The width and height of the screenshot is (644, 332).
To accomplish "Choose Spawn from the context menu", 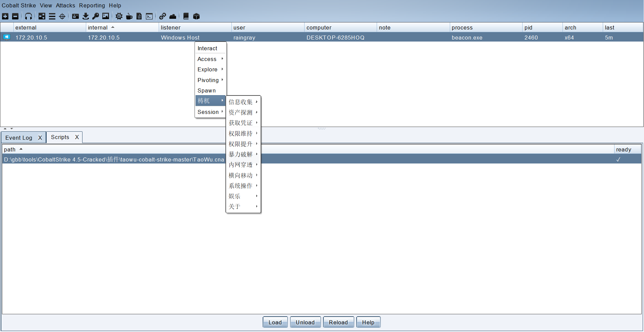I will (211, 90).
